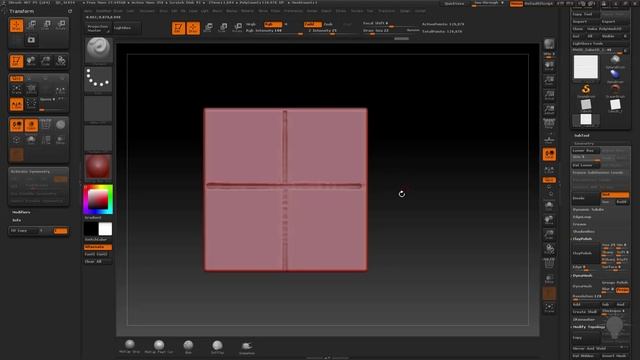The height and width of the screenshot is (360, 640).
Task: Click the QuickSave button
Action: click(x=454, y=3)
